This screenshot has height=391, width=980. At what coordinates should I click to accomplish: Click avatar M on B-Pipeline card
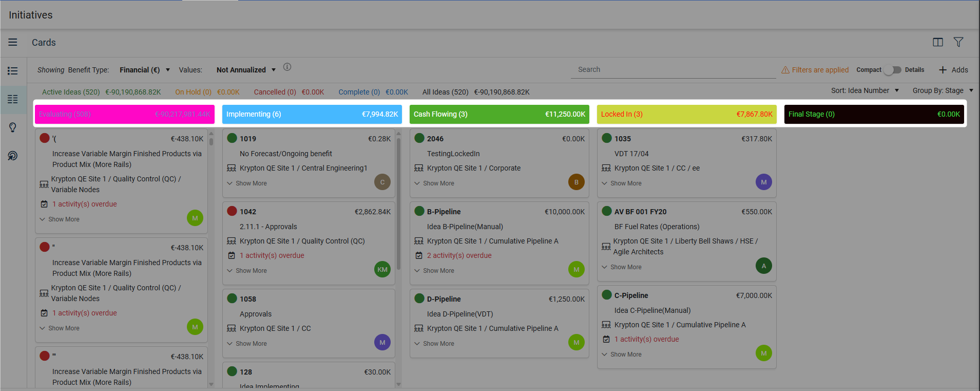[x=577, y=269]
